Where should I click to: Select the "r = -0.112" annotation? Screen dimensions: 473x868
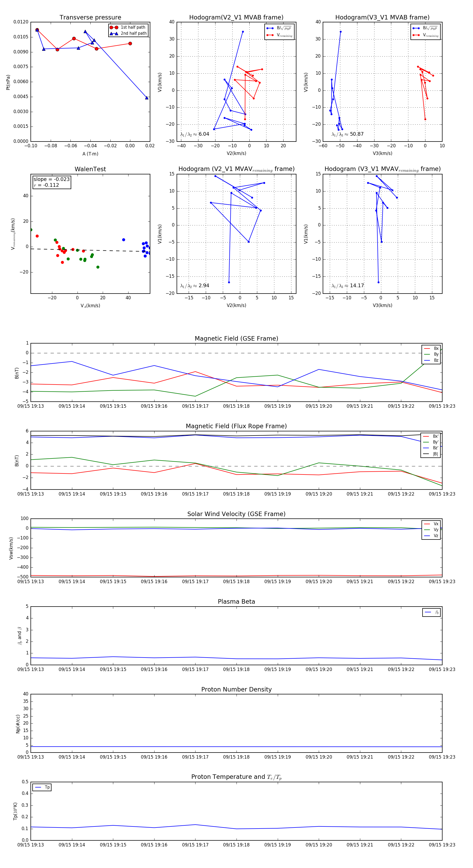pos(47,185)
